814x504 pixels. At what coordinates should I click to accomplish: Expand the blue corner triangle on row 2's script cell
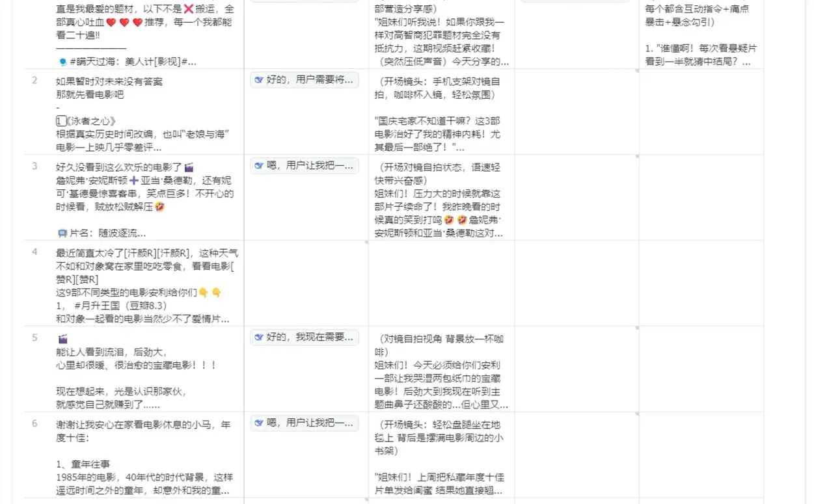coord(509,152)
